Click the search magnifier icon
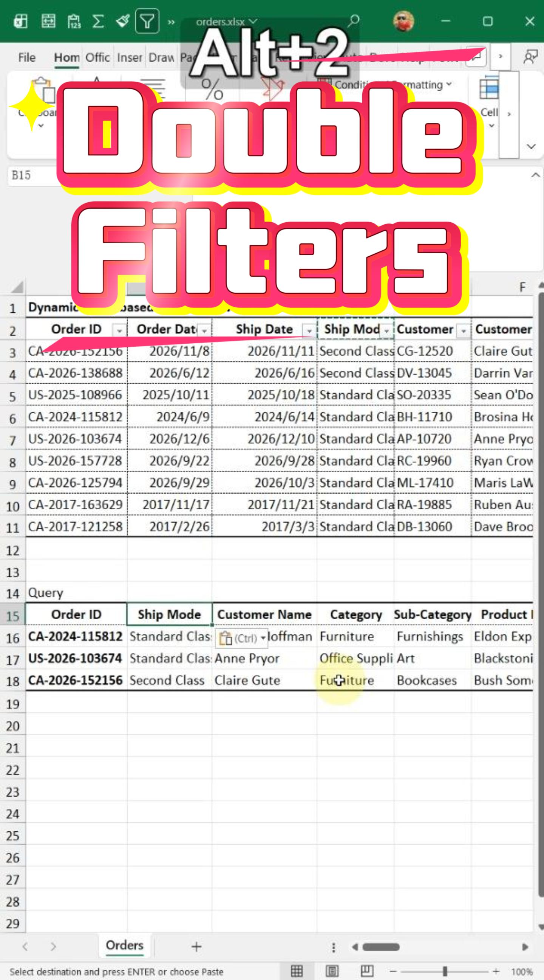544x980 pixels. (x=353, y=21)
